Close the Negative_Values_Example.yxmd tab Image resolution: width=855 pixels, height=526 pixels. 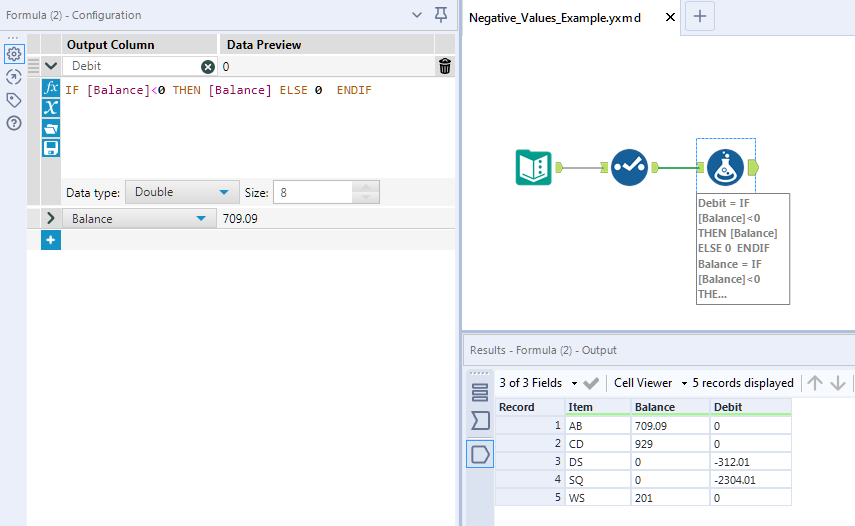pyautogui.click(x=670, y=17)
